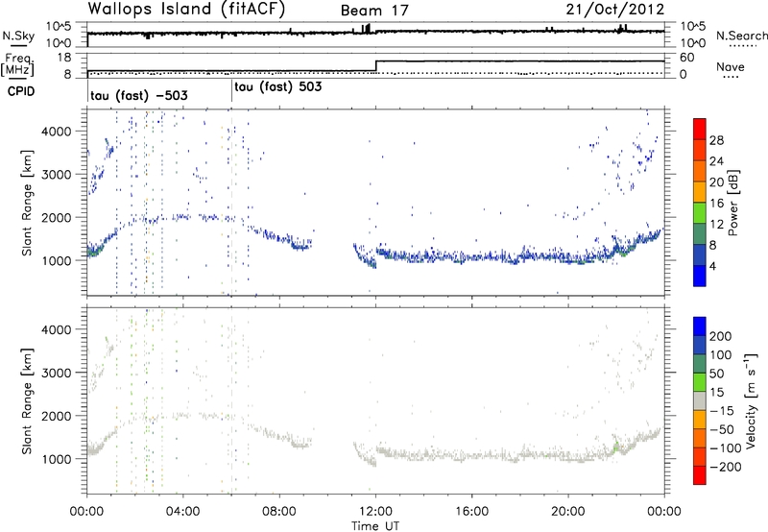Pick the blue top segment of Velocity color bar
This screenshot has width=768, height=532.
(700, 326)
